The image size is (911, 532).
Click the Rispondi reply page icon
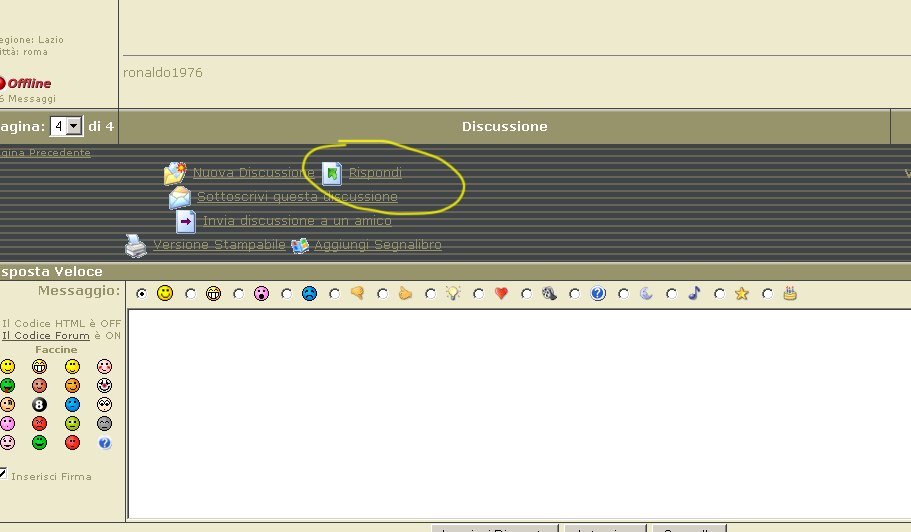click(331, 173)
